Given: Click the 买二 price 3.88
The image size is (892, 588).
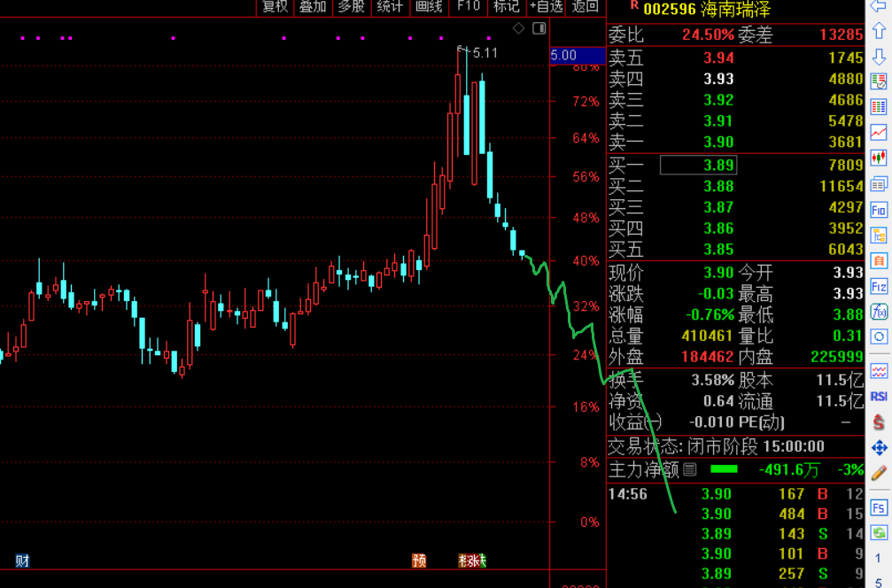Looking at the screenshot, I should pos(718,186).
